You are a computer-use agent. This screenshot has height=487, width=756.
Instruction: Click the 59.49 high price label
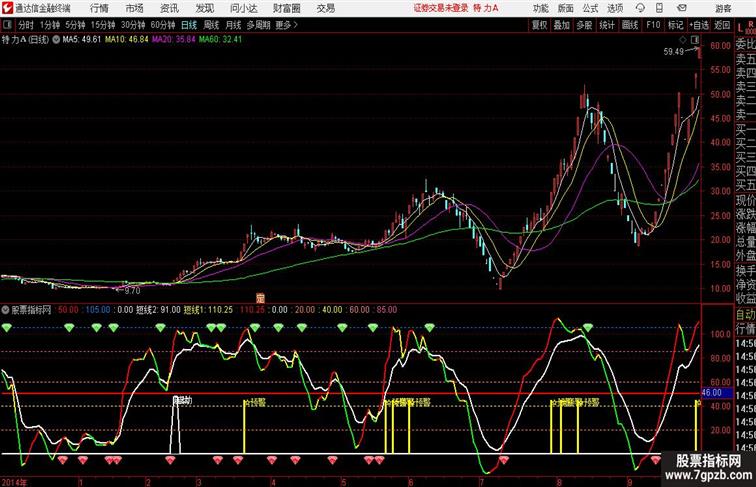click(674, 51)
